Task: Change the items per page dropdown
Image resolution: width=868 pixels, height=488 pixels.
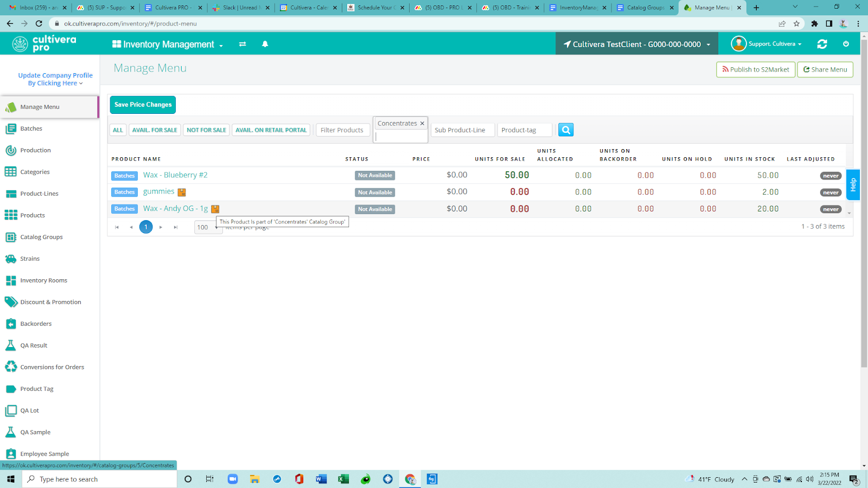Action: [208, 227]
